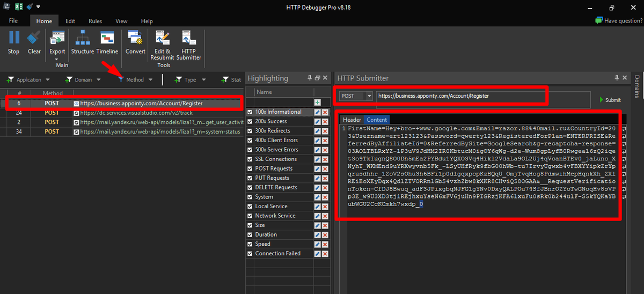Viewport: 644px width, 294px height.
Task: Expand the Method filter dropdown
Action: click(x=150, y=80)
